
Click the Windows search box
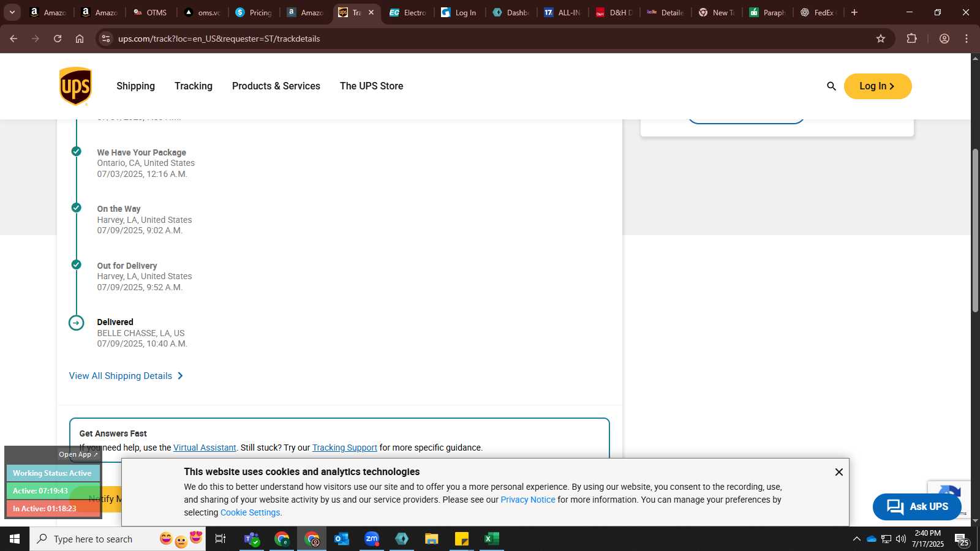(x=118, y=539)
